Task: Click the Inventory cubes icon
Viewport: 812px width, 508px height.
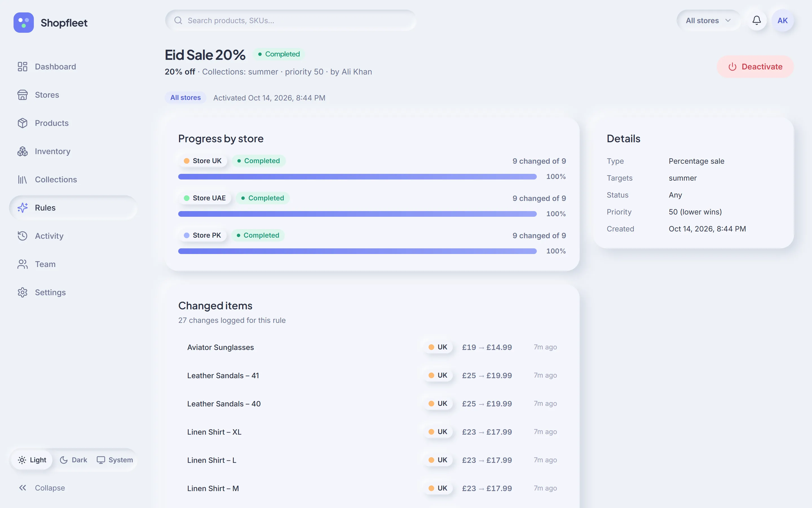Action: pyautogui.click(x=23, y=151)
